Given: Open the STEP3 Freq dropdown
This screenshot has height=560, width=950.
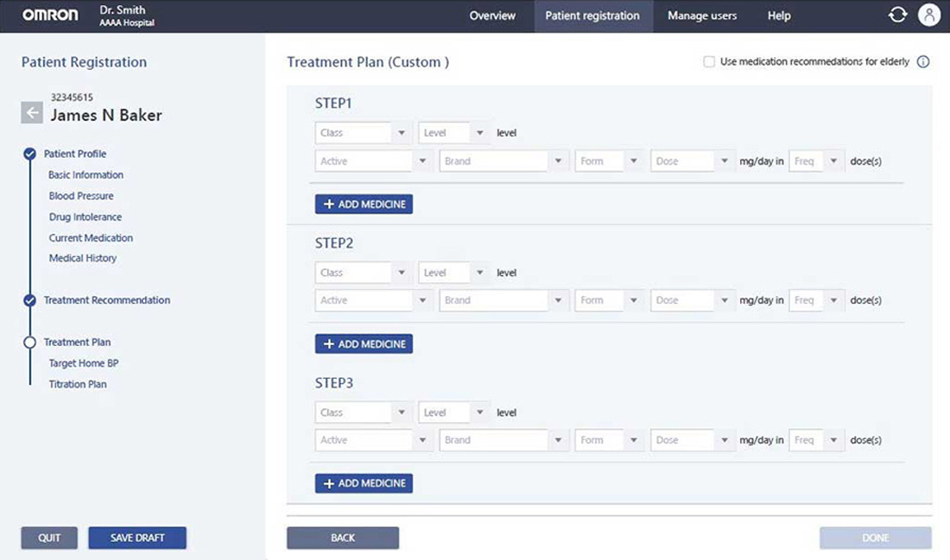Looking at the screenshot, I should [x=816, y=440].
